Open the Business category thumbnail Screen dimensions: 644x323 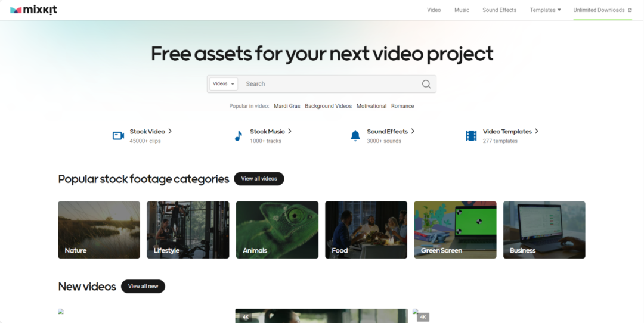544,230
